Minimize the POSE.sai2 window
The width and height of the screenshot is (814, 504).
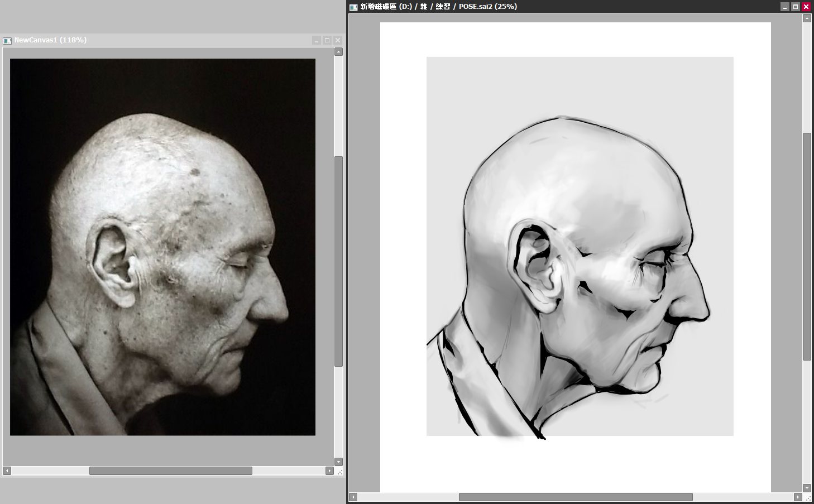[x=785, y=7]
